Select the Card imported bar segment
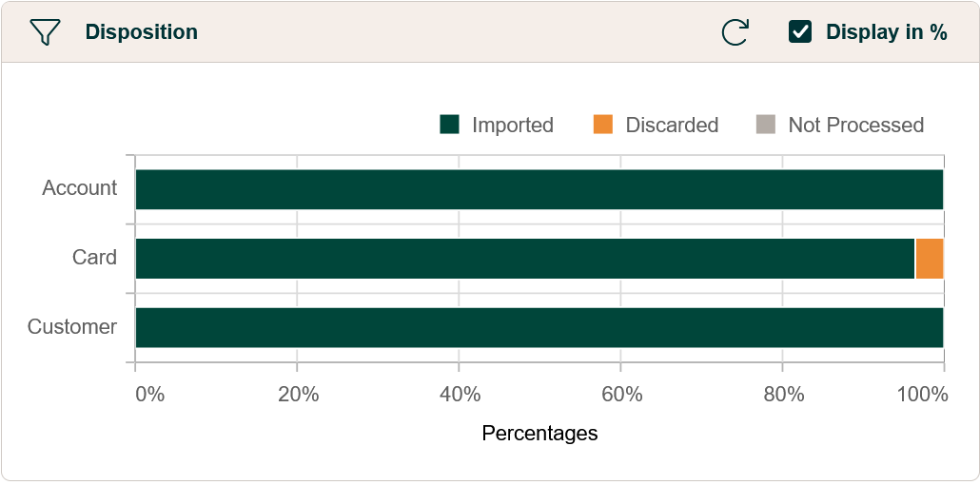The height and width of the screenshot is (485, 980). coord(524,259)
